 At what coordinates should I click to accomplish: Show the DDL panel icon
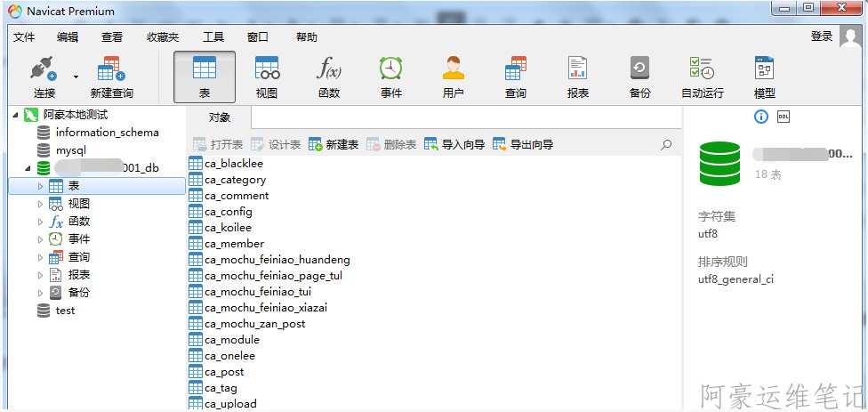coord(784,117)
